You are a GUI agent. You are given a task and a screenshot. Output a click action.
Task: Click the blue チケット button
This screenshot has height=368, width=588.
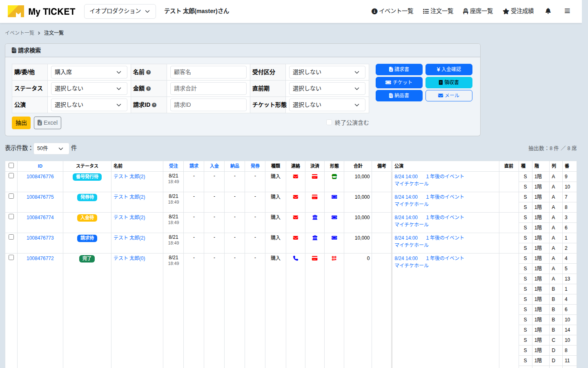point(399,83)
